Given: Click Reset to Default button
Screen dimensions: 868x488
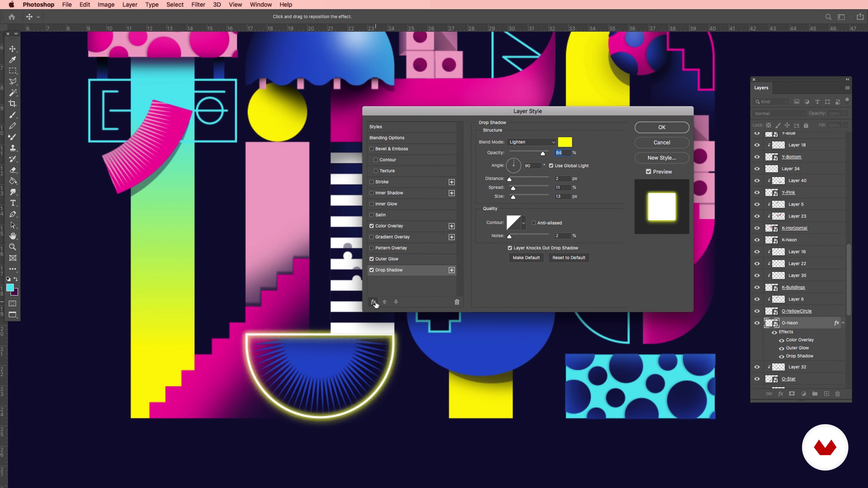Looking at the screenshot, I should point(569,258).
